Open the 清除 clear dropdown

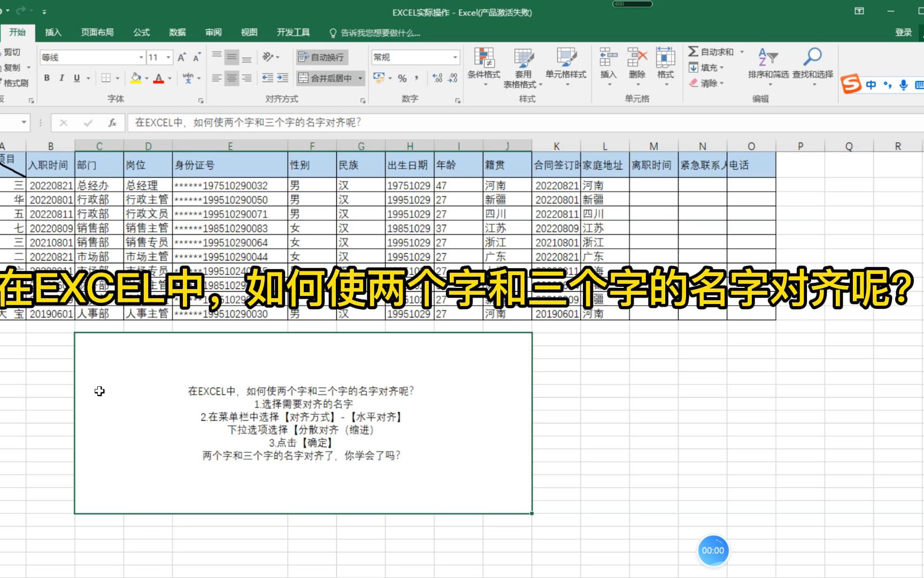click(706, 83)
